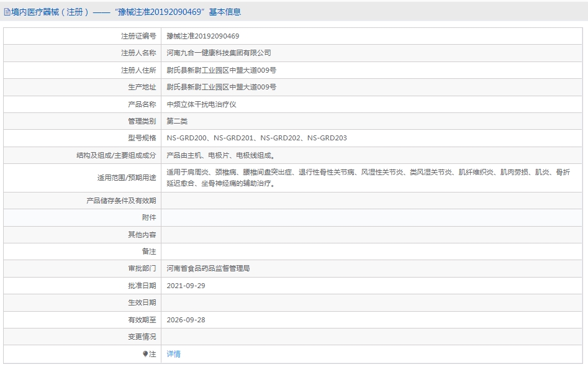The image size is (588, 367).
Task: Select the 适用于肩周炎 intended-use paragraph
Action: (368, 178)
